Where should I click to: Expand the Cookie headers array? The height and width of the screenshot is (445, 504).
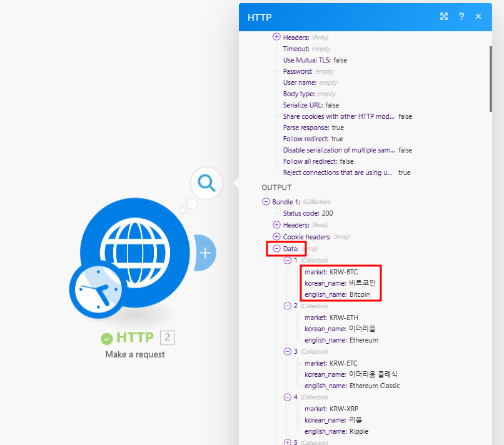(x=277, y=237)
